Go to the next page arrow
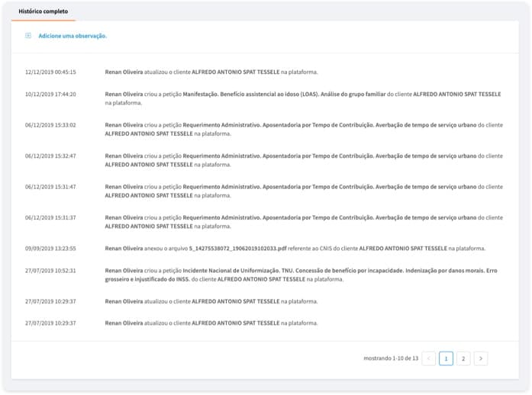Viewport: 532px width, 395px height. (480, 358)
